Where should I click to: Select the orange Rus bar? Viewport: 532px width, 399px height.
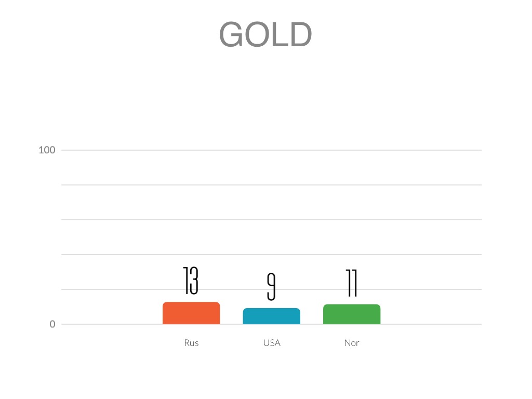[x=191, y=313]
